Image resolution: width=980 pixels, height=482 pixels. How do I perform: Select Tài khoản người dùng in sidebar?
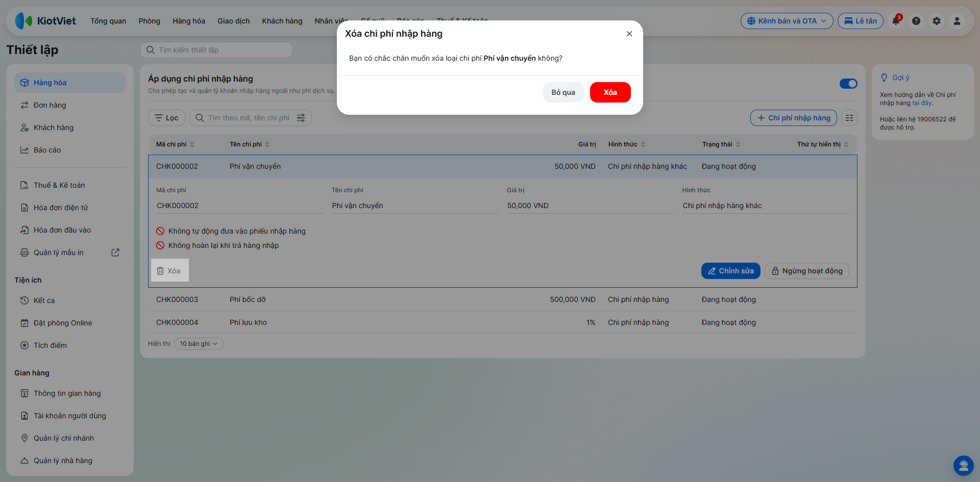(70, 416)
